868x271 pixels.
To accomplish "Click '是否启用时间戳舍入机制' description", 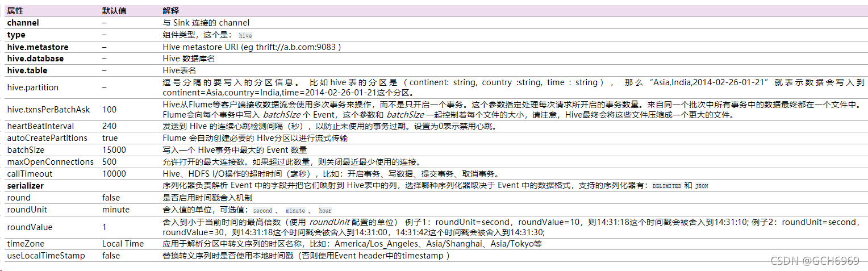I will click(207, 198).
